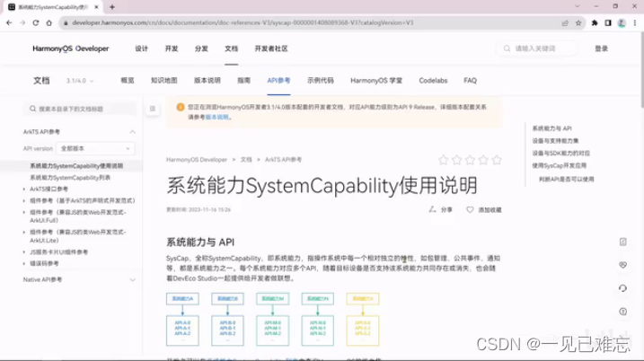Click the browser address bar URL
Image resolution: width=644 pixels, height=361 pixels.
tap(243, 23)
